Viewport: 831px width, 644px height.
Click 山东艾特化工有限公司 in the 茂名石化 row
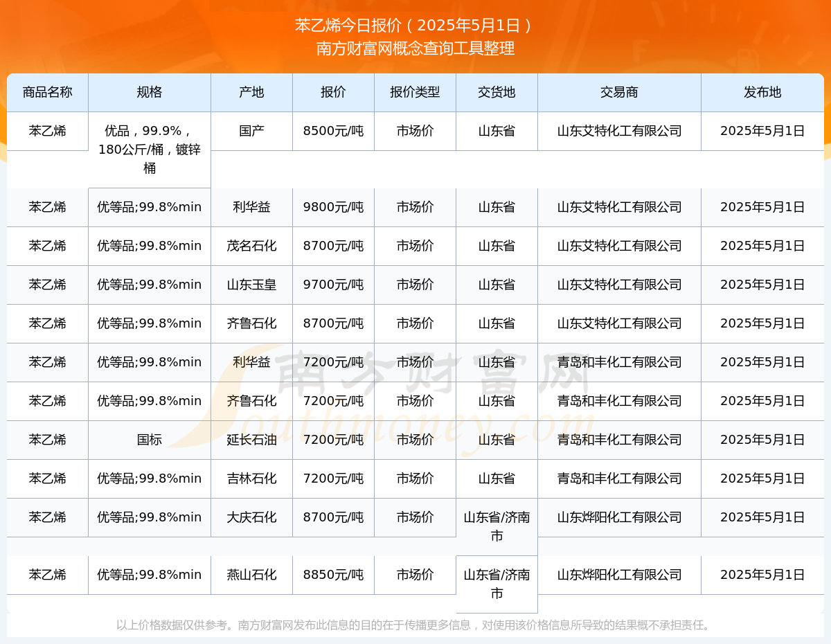click(619, 246)
